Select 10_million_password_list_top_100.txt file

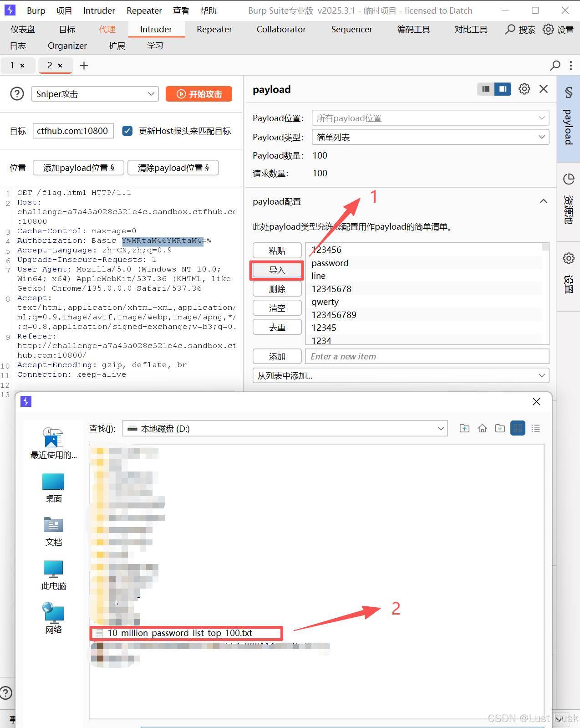(180, 633)
